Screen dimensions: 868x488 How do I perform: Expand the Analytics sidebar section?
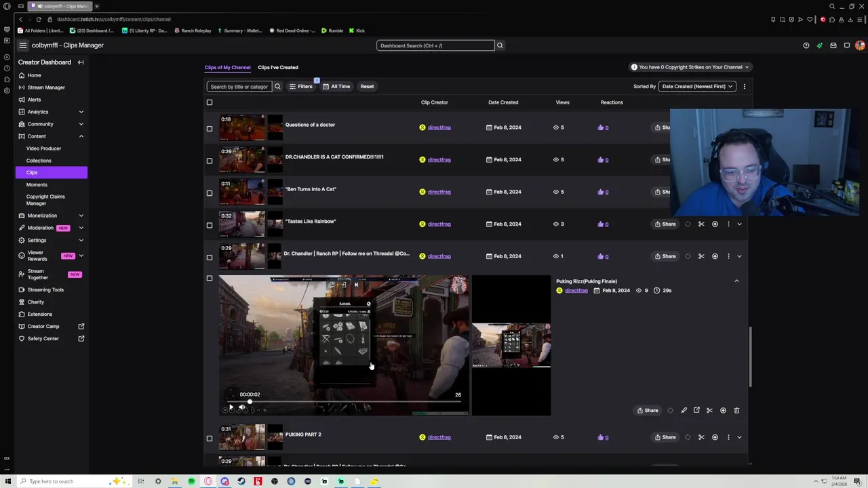pyautogui.click(x=81, y=112)
